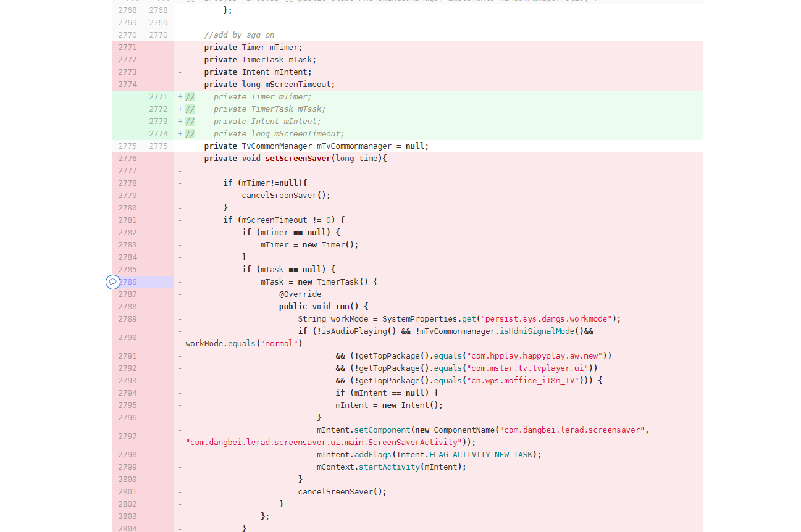
Task: Click 'FLAG_ACTIVITY_NEW_TASK' constant
Action: point(480,455)
